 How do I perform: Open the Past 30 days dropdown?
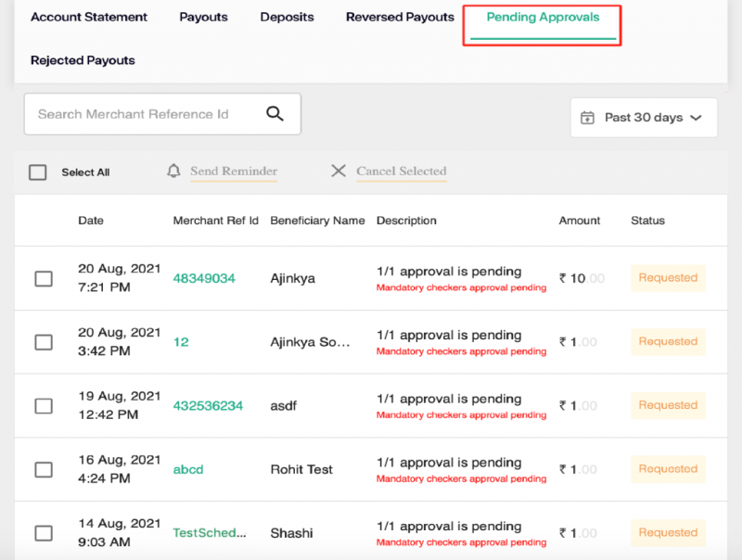click(644, 118)
